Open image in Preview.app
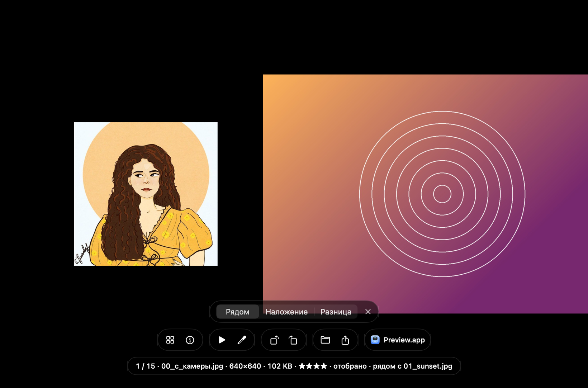The image size is (588, 388). (398, 340)
